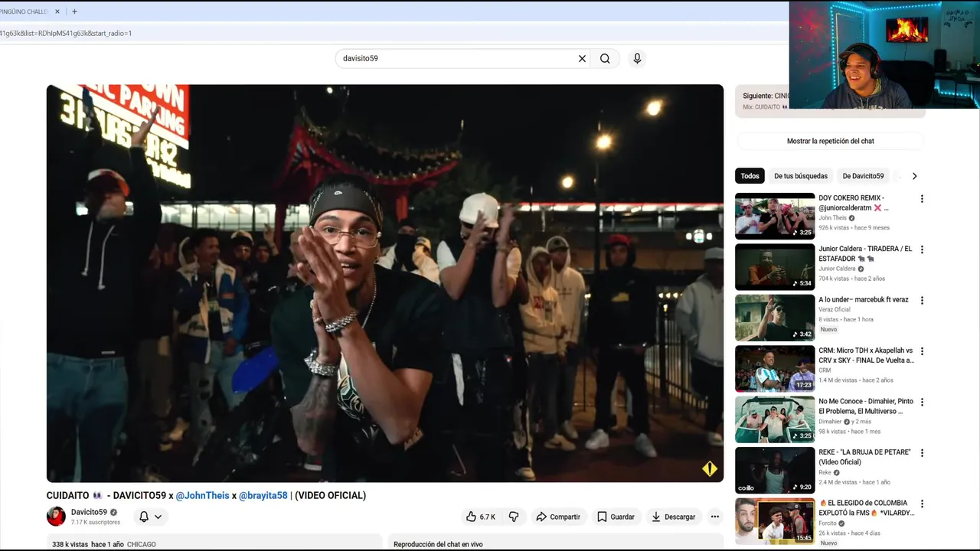The height and width of the screenshot is (551, 980).
Task: Open Junior Caldera TIRADERA thumbnail
Action: (x=775, y=267)
